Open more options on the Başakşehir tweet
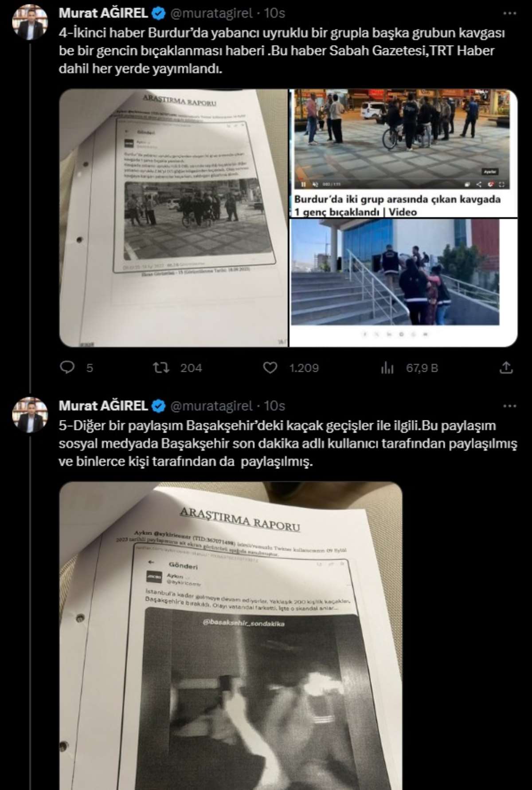532x790 pixels. (510, 406)
